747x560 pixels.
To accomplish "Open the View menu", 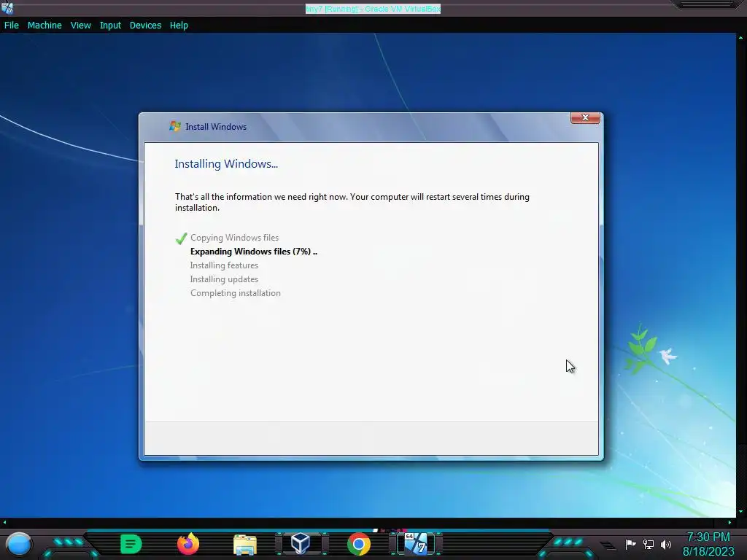I will coord(80,26).
